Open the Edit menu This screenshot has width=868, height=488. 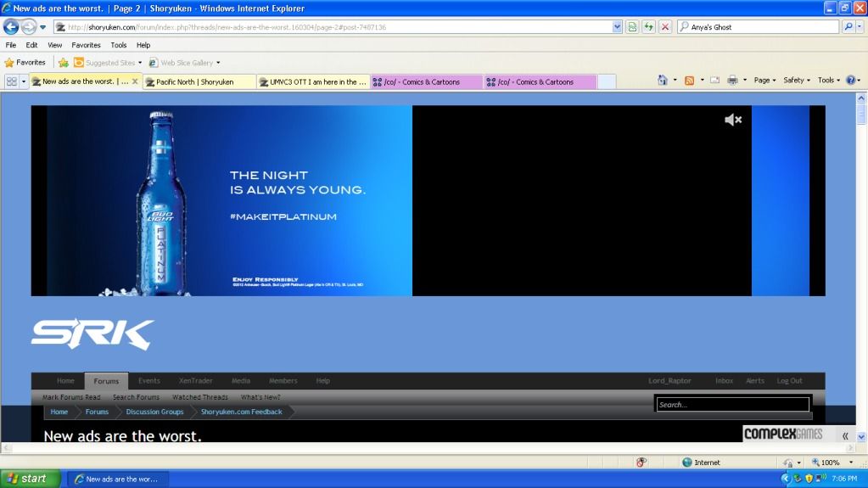click(x=31, y=45)
